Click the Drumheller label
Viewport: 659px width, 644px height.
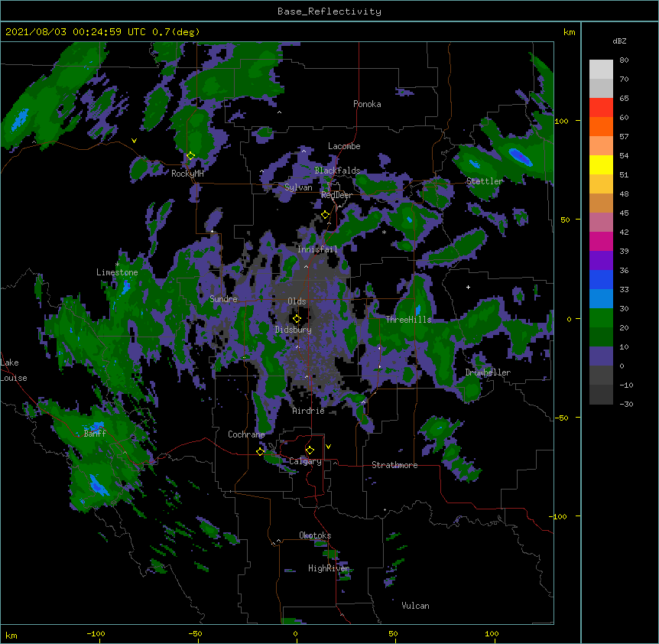488,372
